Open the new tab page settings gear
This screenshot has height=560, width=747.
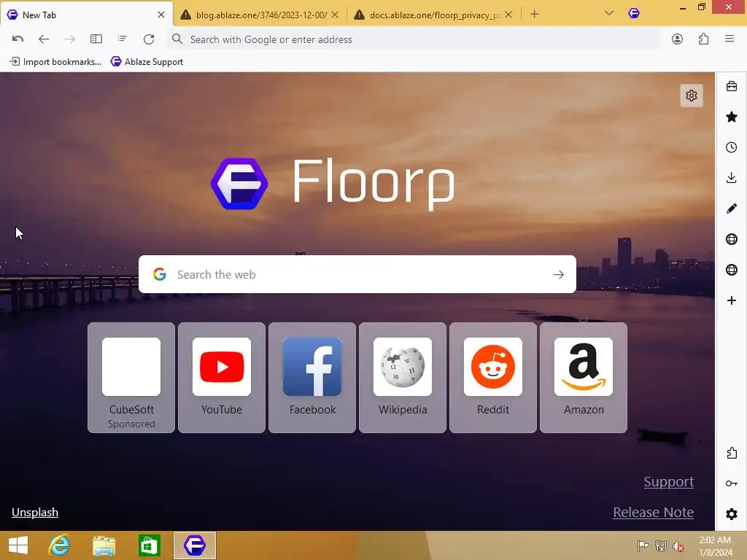point(692,96)
